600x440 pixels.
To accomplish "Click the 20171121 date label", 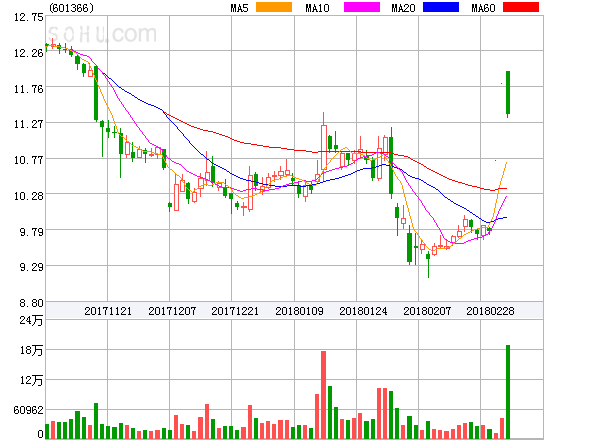I will pyautogui.click(x=108, y=311).
